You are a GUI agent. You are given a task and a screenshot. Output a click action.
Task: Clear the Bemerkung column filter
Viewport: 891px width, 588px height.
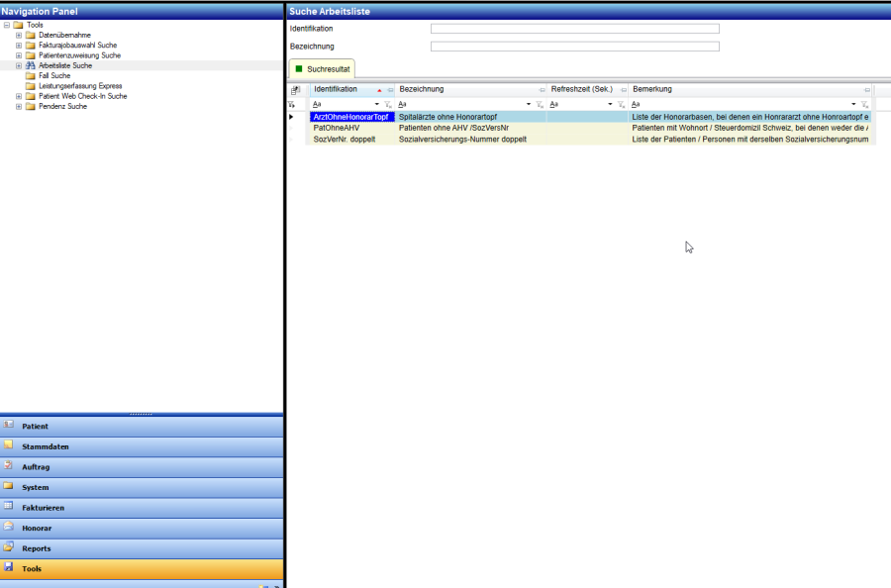[865, 105]
